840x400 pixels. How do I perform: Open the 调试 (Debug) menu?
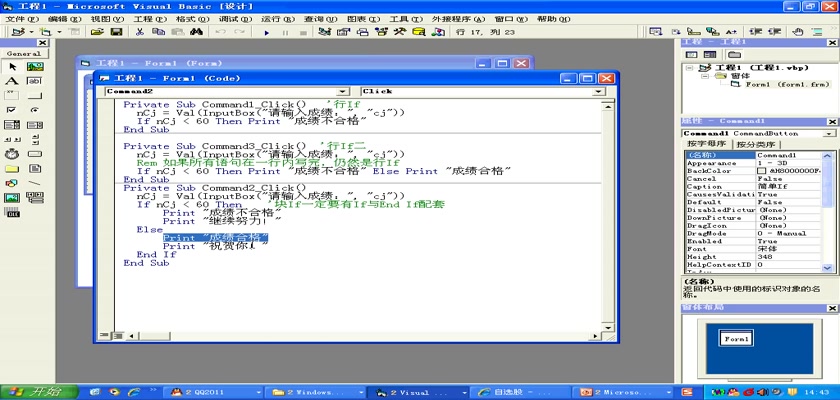[x=234, y=19]
